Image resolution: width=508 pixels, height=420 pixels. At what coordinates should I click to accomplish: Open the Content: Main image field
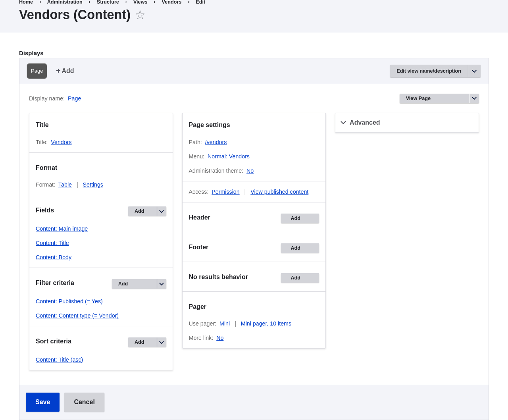(62, 229)
